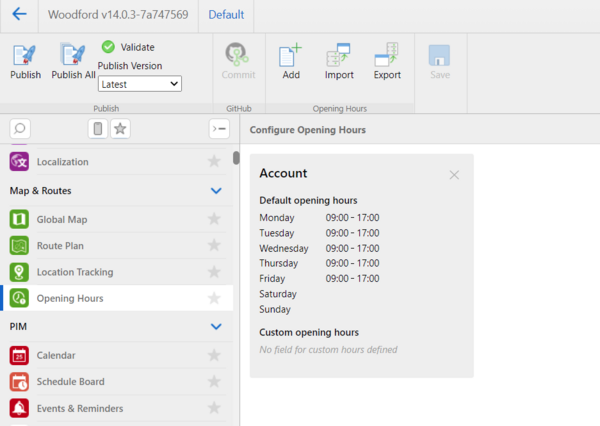Click the Export icon in ribbon
Viewport: 600px width, 426px height.
[387, 56]
